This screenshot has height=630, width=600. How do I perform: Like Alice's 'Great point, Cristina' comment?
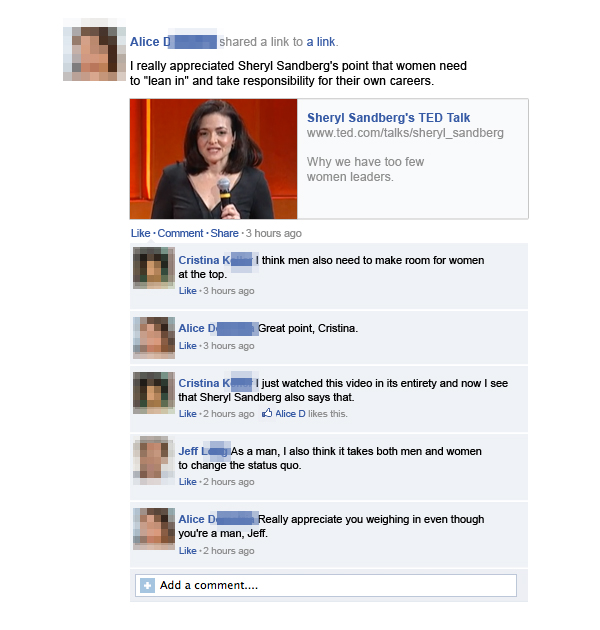(x=188, y=346)
